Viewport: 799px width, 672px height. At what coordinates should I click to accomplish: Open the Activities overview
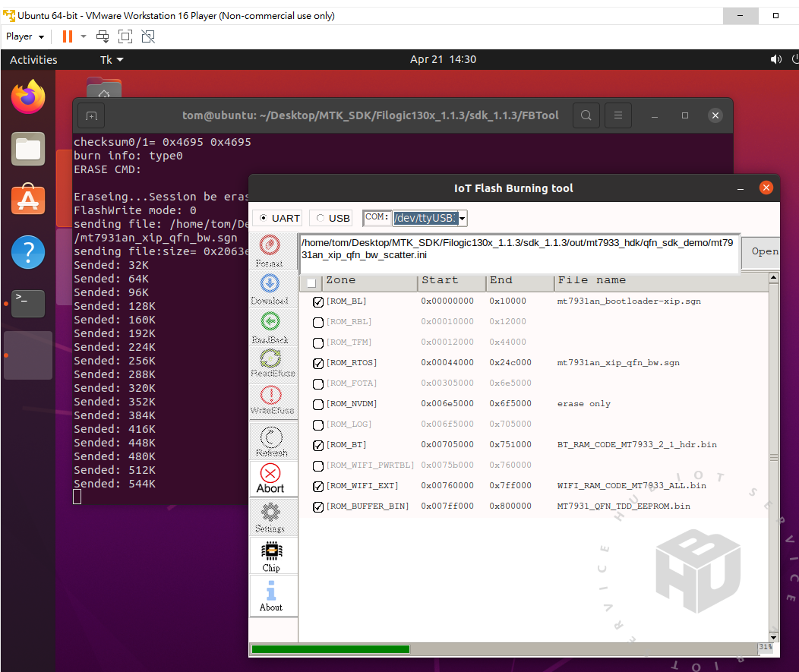[33, 60]
